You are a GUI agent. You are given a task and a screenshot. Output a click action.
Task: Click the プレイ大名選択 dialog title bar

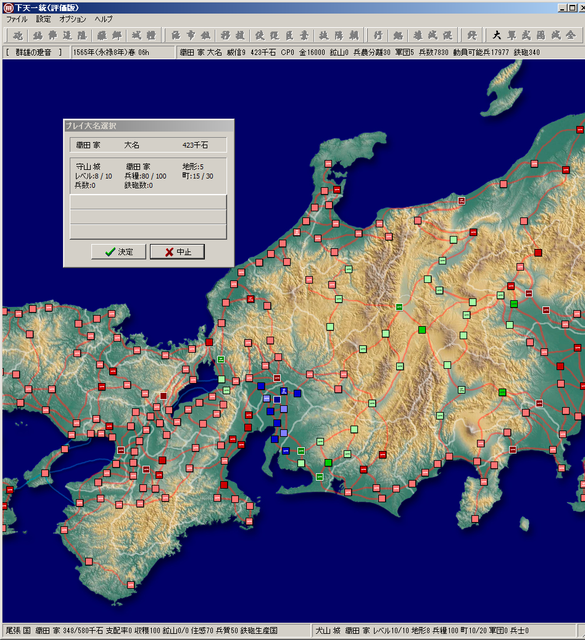149,126
